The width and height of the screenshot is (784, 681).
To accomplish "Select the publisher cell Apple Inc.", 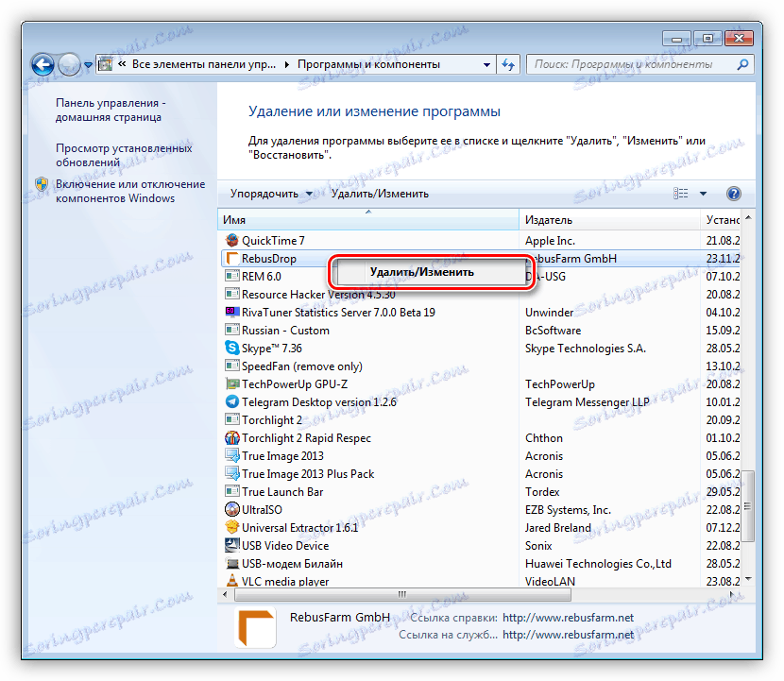I will click(550, 241).
